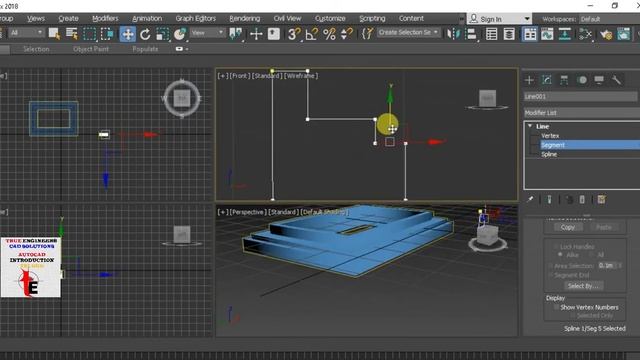This screenshot has width=640, height=360.
Task: Toggle Percent Snap
Action: (x=329, y=34)
